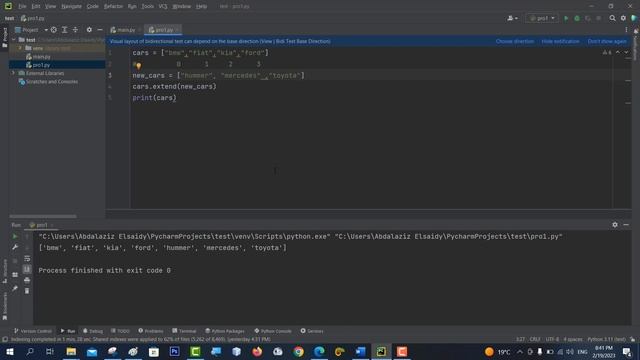Open the Edit menu

tap(36, 7)
